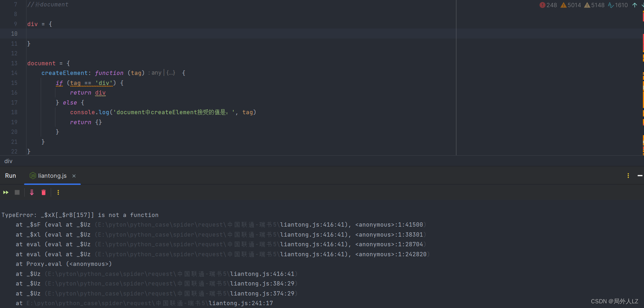
Task: Close the liantong.js run tab
Action: [74, 176]
